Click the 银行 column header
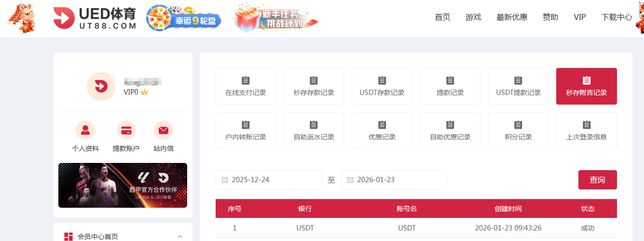Screen dimensions: 644x241 305,209
